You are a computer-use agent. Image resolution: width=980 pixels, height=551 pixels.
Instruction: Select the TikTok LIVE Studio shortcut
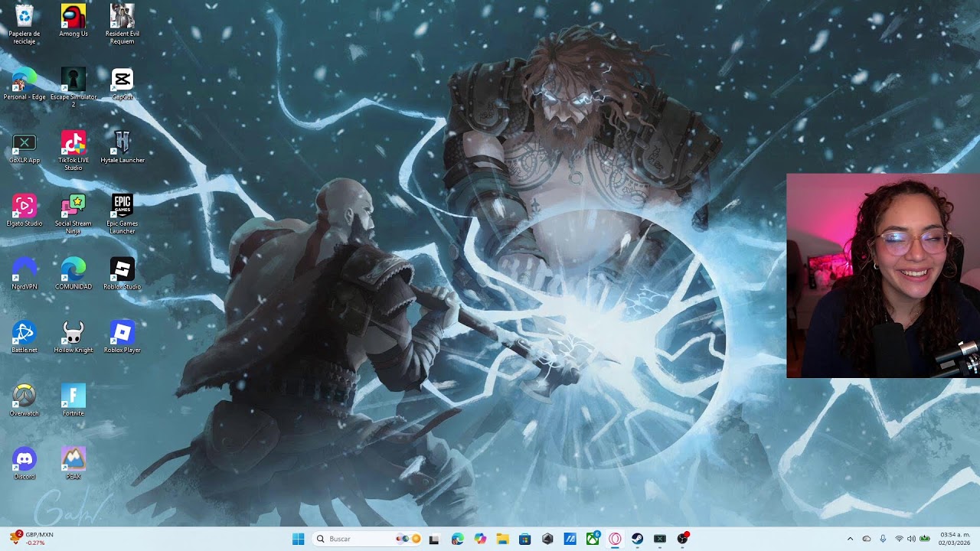[73, 150]
